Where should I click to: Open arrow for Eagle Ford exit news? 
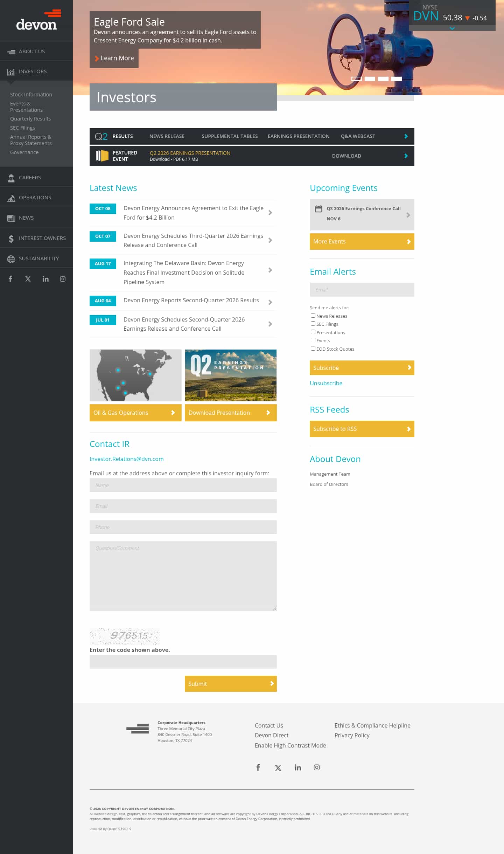click(x=270, y=213)
